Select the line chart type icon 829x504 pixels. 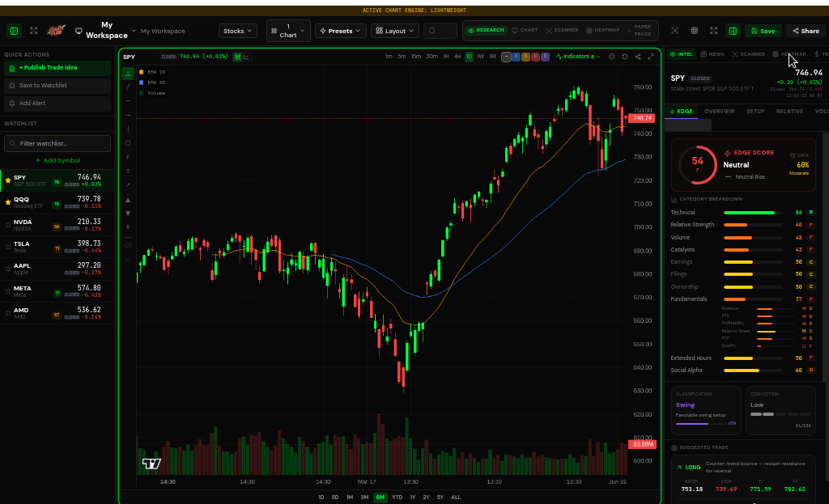[246, 57]
